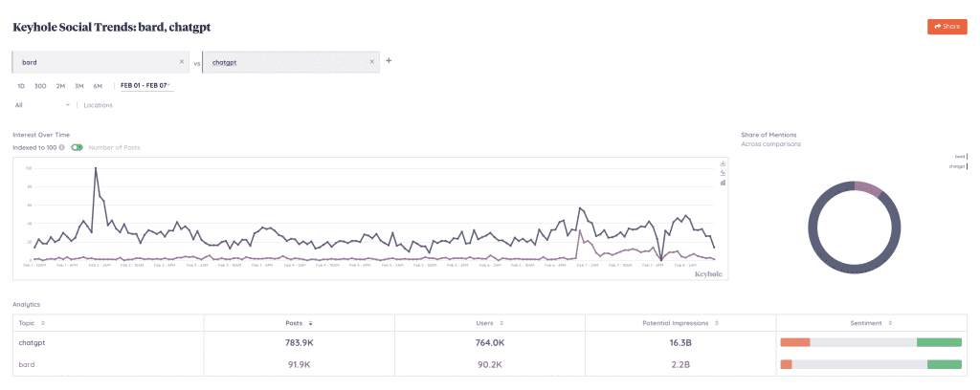This screenshot has height=390, width=980.
Task: Switch chart to bar view icon
Action: pyautogui.click(x=724, y=183)
